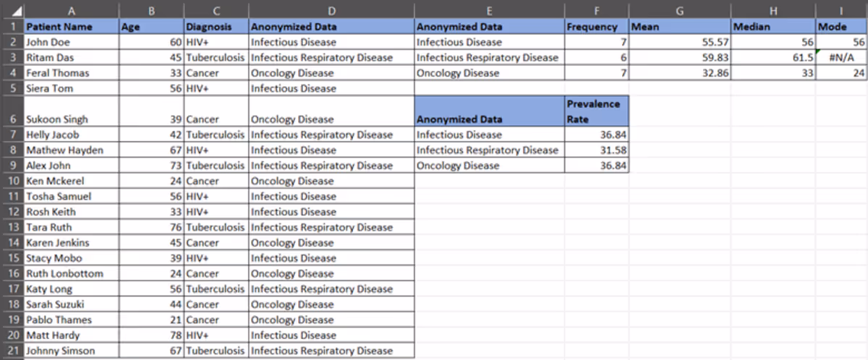Select the cell containing Helly Jacob

pyautogui.click(x=72, y=134)
